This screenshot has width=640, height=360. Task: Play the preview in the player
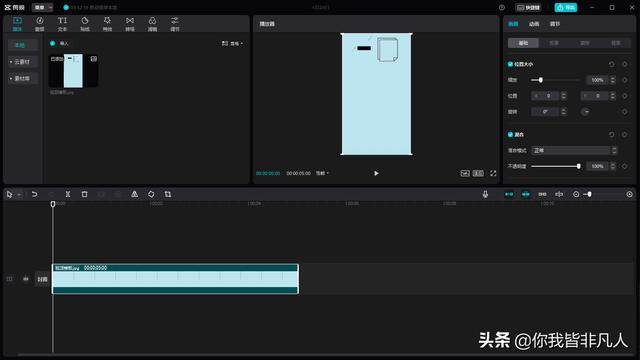tap(376, 173)
